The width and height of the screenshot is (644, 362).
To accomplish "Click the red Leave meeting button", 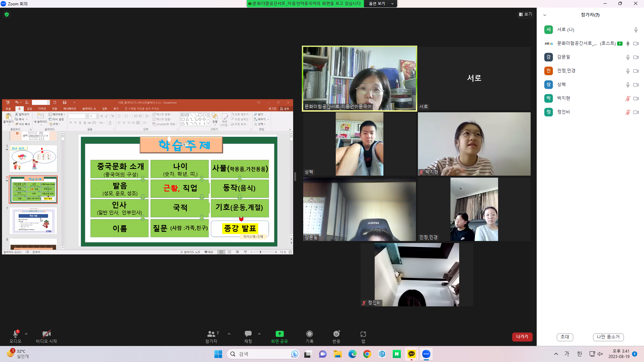I will pos(522,337).
